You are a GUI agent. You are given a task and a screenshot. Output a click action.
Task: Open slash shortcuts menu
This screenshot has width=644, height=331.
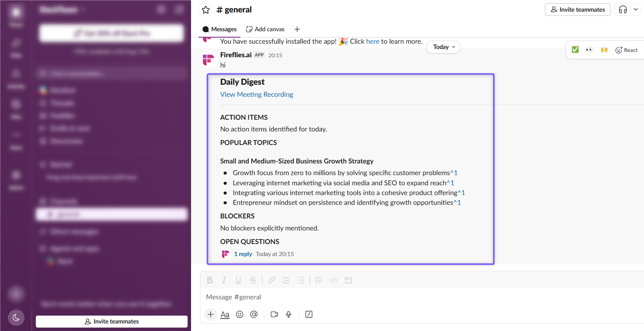(x=309, y=314)
